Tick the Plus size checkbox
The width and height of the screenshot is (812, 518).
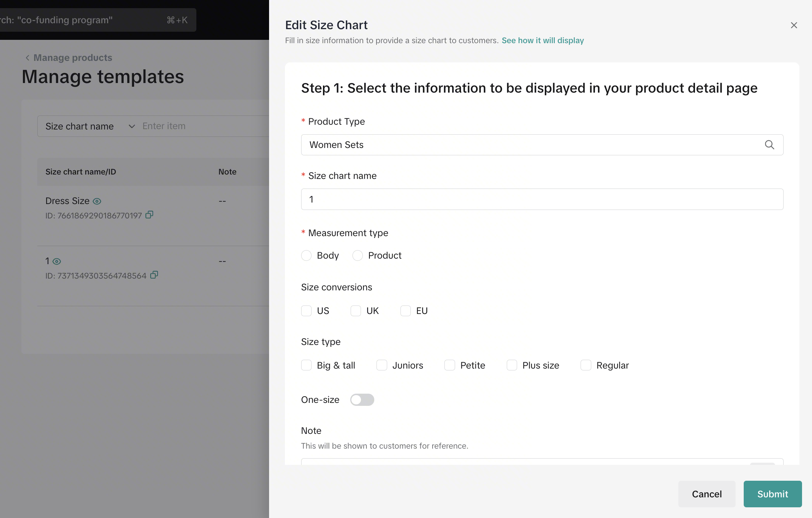click(512, 365)
